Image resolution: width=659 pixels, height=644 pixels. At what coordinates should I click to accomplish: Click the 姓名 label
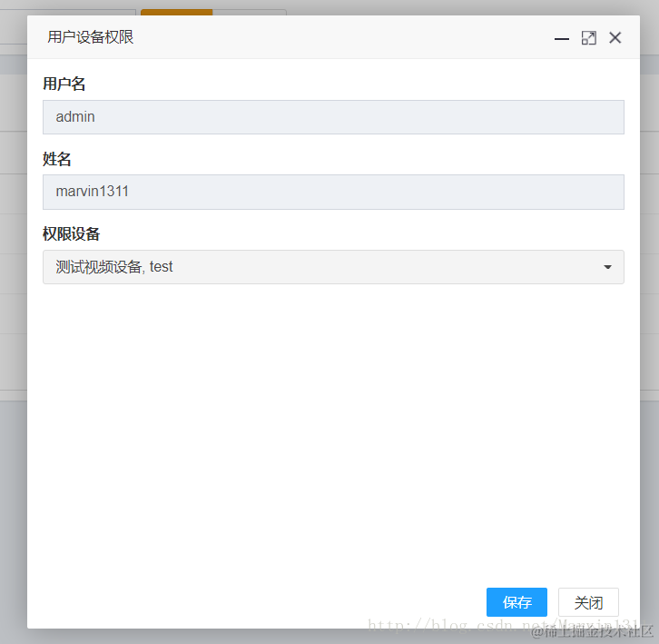tap(57, 159)
